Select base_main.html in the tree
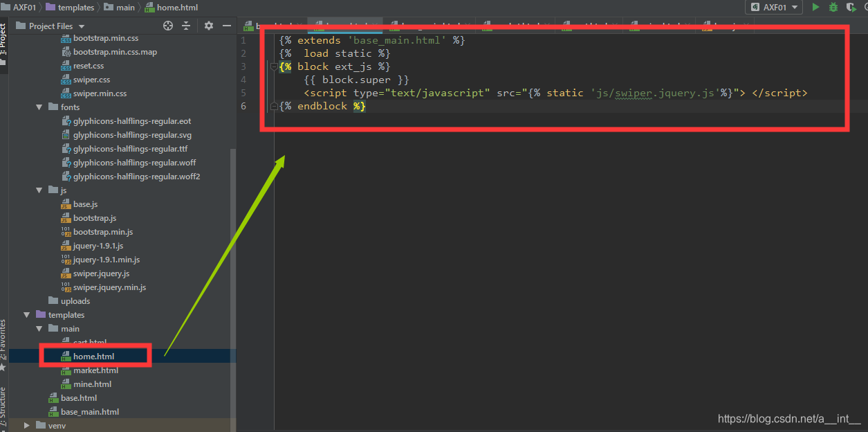 [90, 412]
